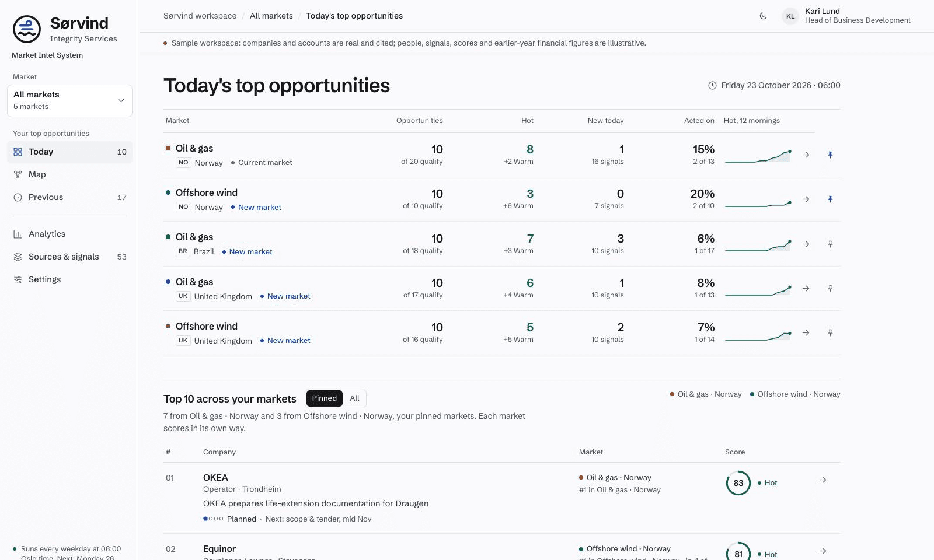Open Oil & gas Brazil row arrow
This screenshot has width=934, height=560.
[x=806, y=244]
